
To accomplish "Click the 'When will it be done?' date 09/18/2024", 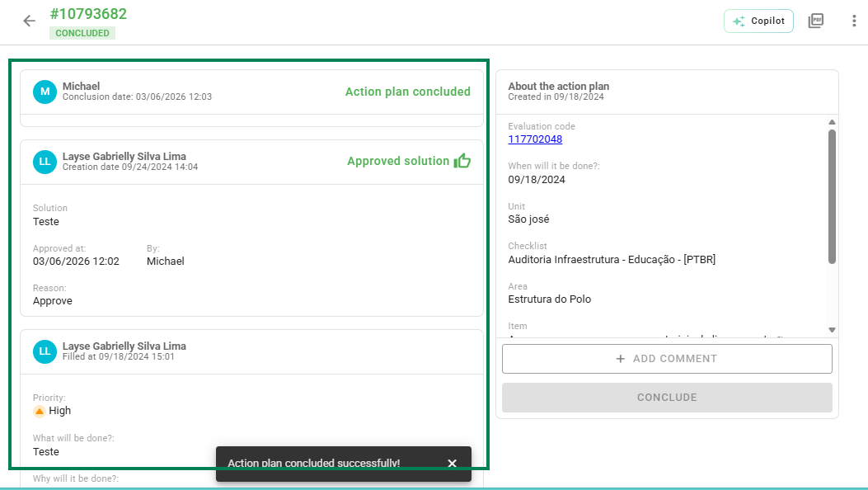I will [x=537, y=180].
